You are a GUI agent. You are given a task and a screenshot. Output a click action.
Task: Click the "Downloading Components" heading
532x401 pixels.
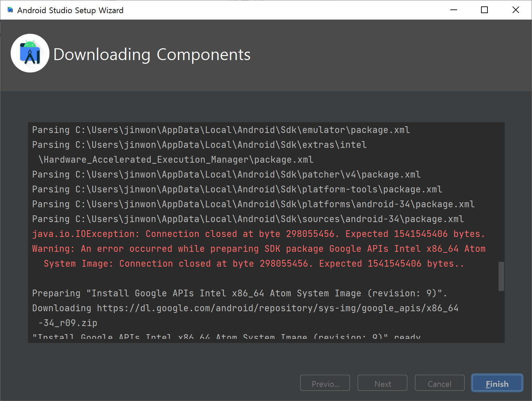click(152, 54)
